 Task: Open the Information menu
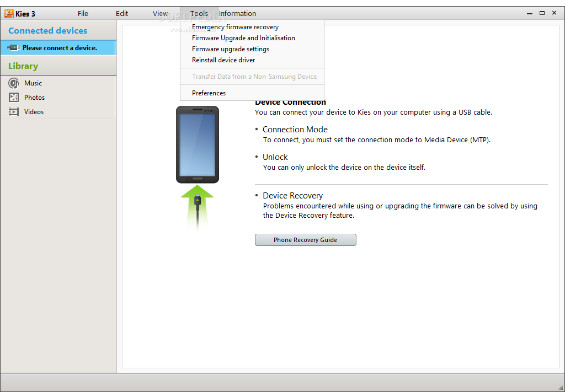(x=237, y=13)
